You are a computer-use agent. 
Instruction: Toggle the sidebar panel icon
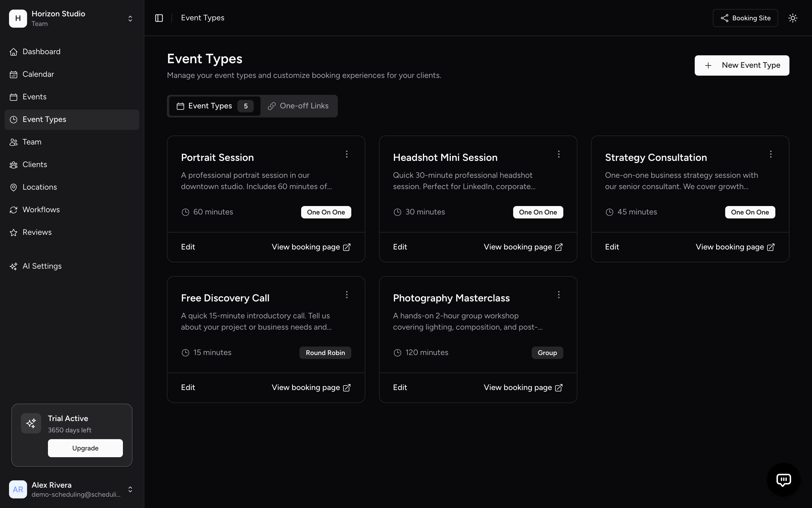pos(159,18)
